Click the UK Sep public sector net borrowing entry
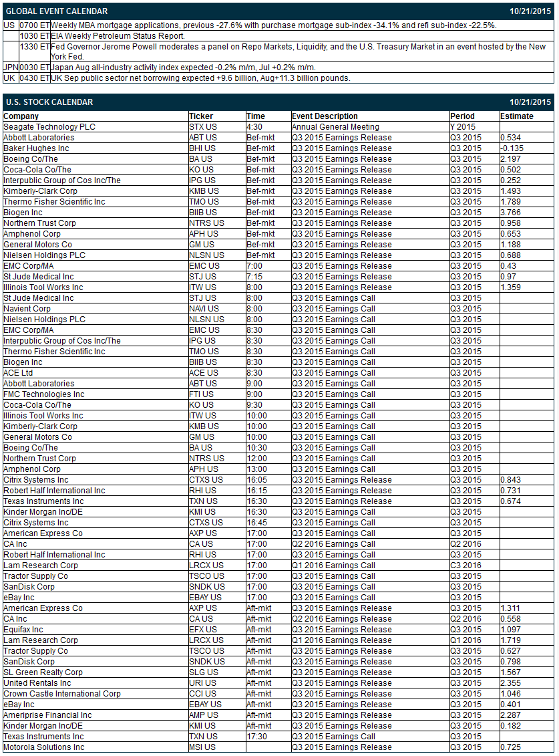 click(x=200, y=78)
